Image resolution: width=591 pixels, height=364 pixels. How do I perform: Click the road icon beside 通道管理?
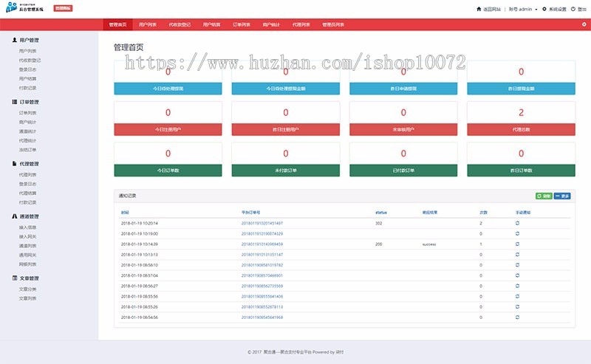tap(14, 216)
